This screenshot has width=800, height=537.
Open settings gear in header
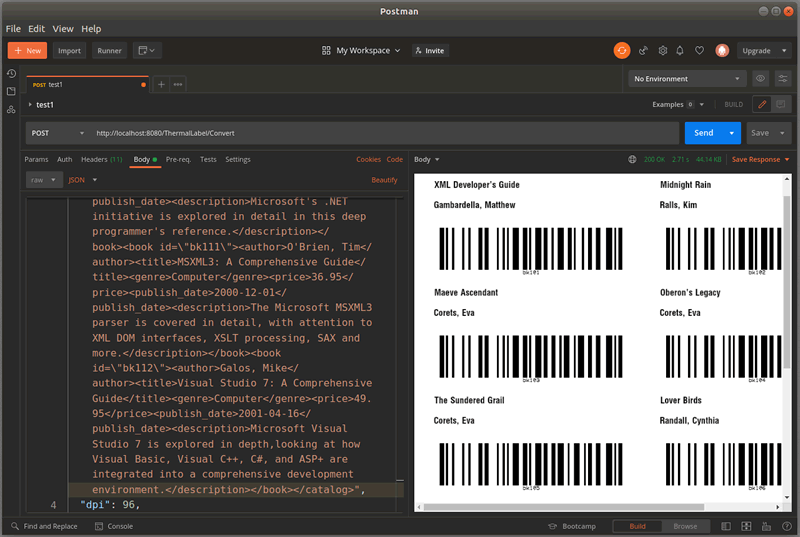[x=662, y=50]
